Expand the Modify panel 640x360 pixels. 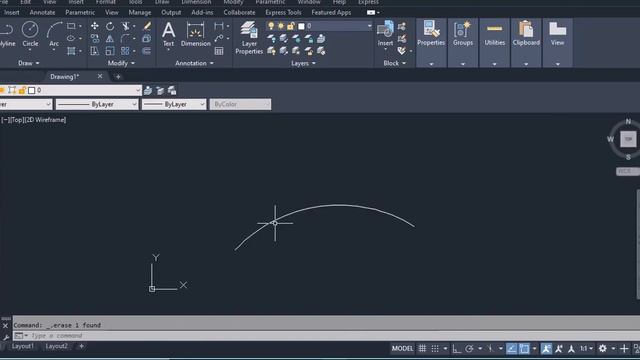pos(121,63)
